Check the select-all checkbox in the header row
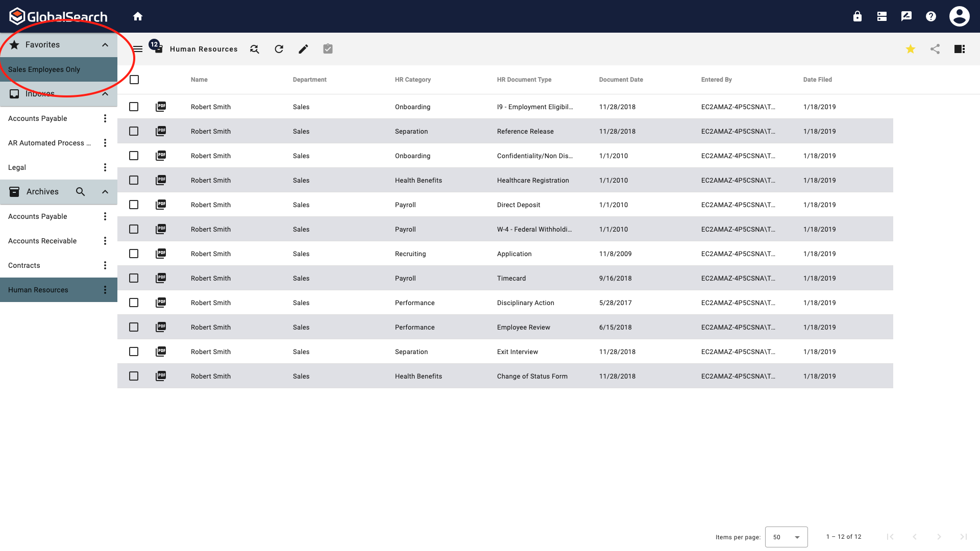This screenshot has width=980, height=551. [134, 80]
